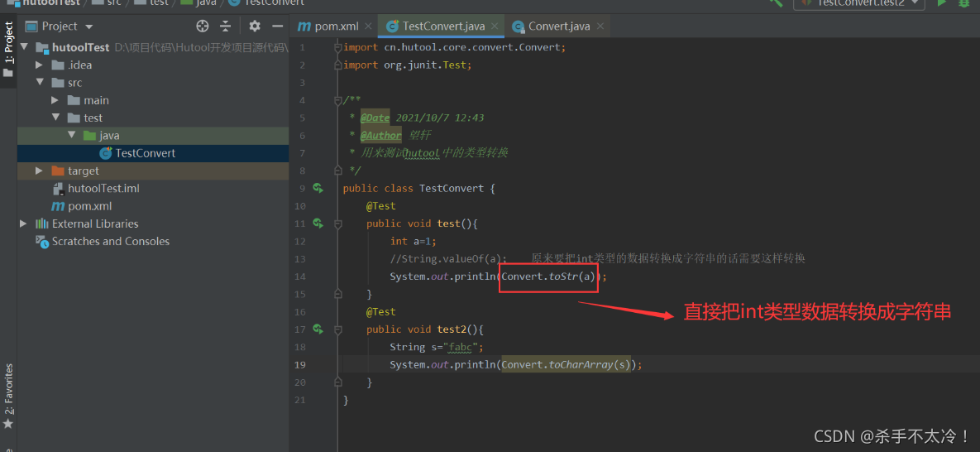This screenshot has width=980, height=452.
Task: Click the green Run button in toolbar
Action: tap(942, 3)
